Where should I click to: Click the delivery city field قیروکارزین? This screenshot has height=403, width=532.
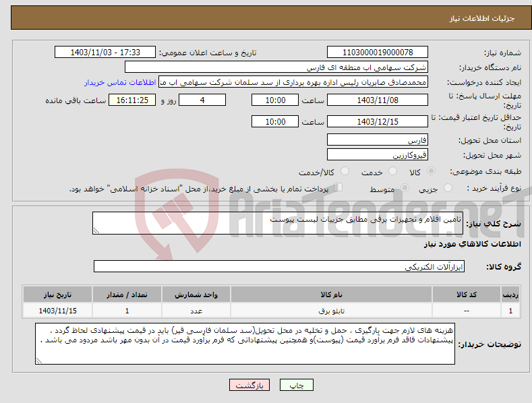click(378, 155)
